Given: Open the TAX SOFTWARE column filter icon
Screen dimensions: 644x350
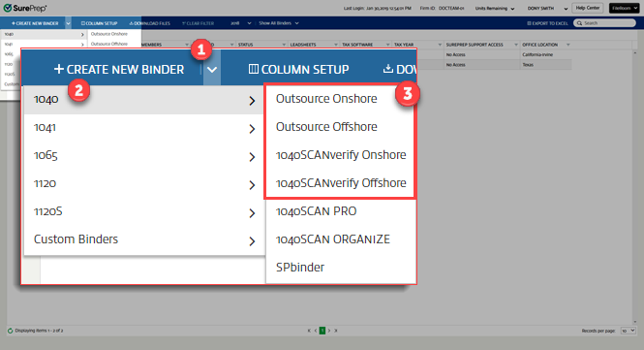Looking at the screenshot, I should click(387, 45).
